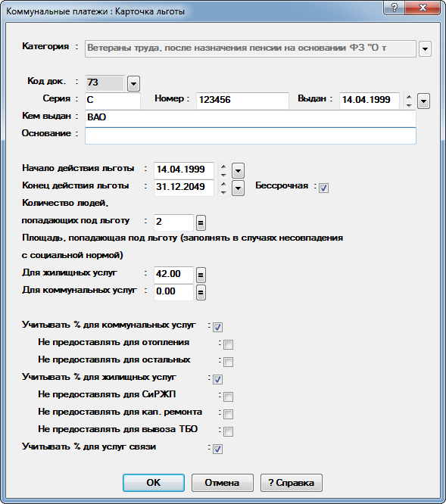Click the Конец действия льготы date field
This screenshot has width=446, height=504.
184,188
